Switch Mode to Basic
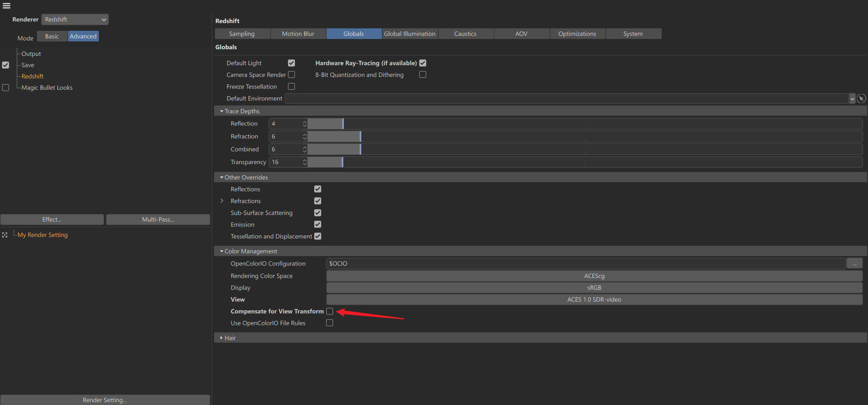The height and width of the screenshot is (405, 868). click(52, 36)
